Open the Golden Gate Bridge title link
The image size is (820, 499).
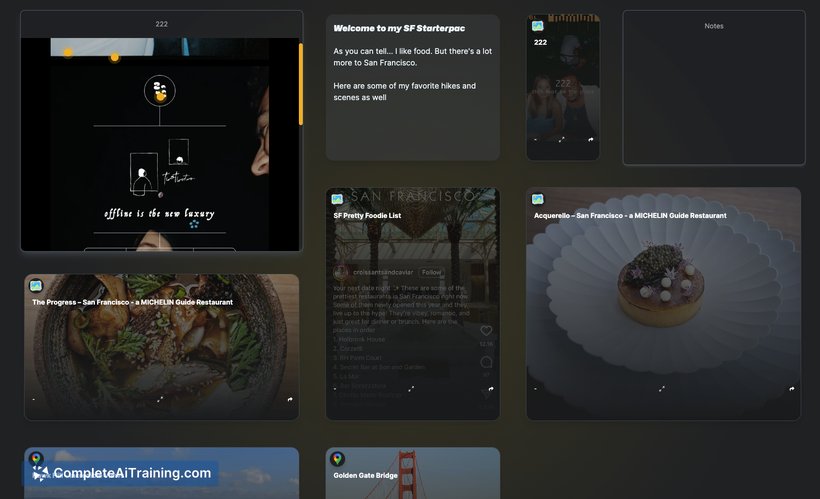pyautogui.click(x=365, y=476)
